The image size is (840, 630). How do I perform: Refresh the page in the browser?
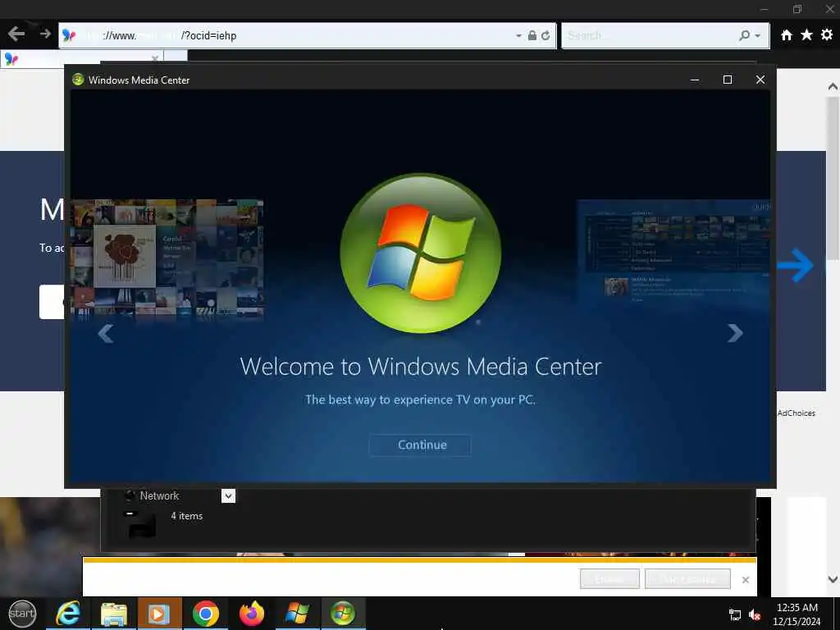[546, 35]
